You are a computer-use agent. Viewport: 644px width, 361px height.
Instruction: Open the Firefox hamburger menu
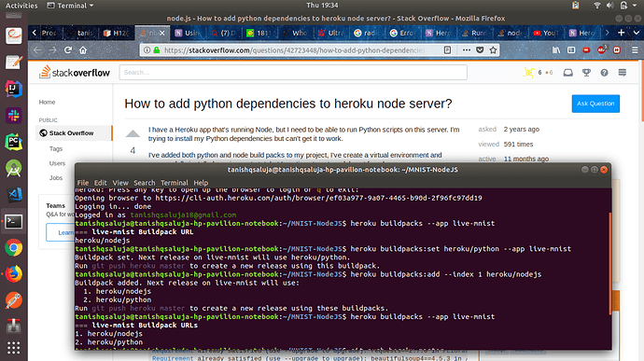click(x=635, y=50)
